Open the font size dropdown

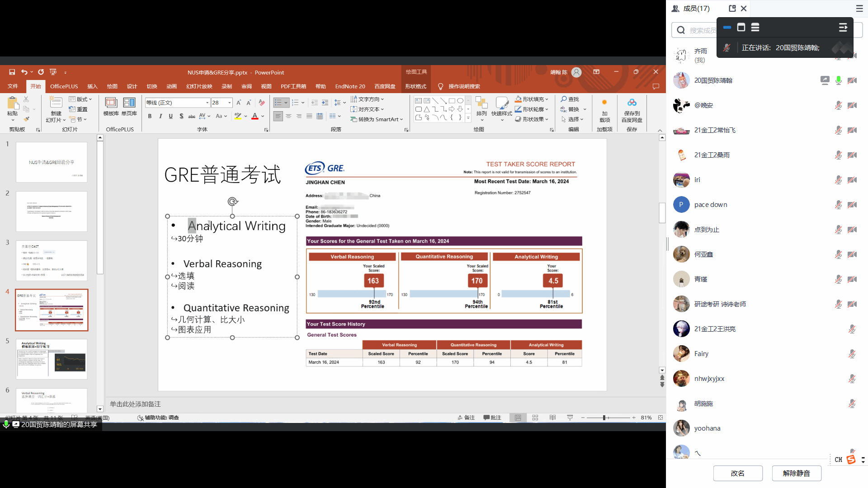pos(230,103)
